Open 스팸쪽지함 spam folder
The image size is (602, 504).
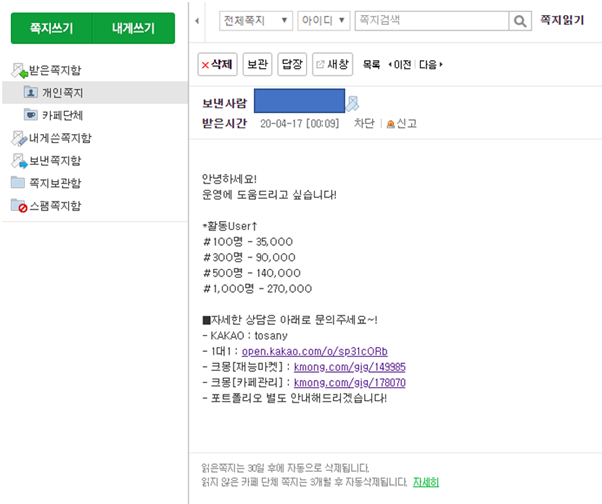(x=55, y=206)
